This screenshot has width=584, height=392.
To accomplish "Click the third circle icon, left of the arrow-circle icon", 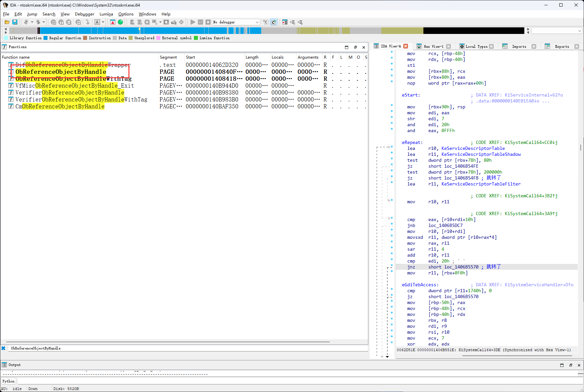I will (x=69, y=22).
